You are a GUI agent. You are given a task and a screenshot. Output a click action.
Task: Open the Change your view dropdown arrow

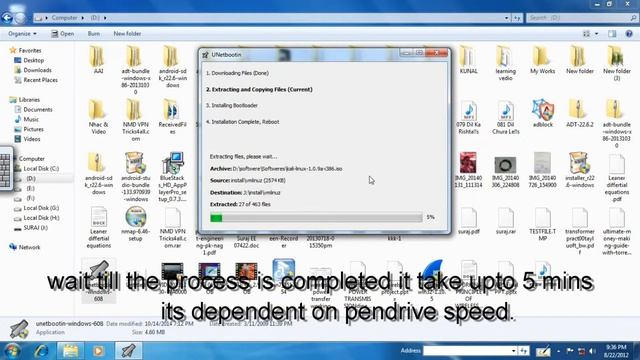(x=596, y=34)
